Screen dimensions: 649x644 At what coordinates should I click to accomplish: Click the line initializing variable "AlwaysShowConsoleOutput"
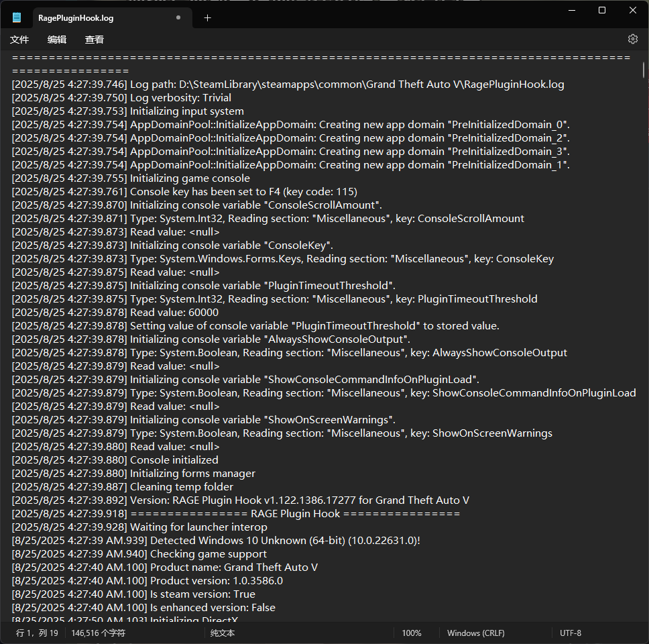tap(211, 339)
